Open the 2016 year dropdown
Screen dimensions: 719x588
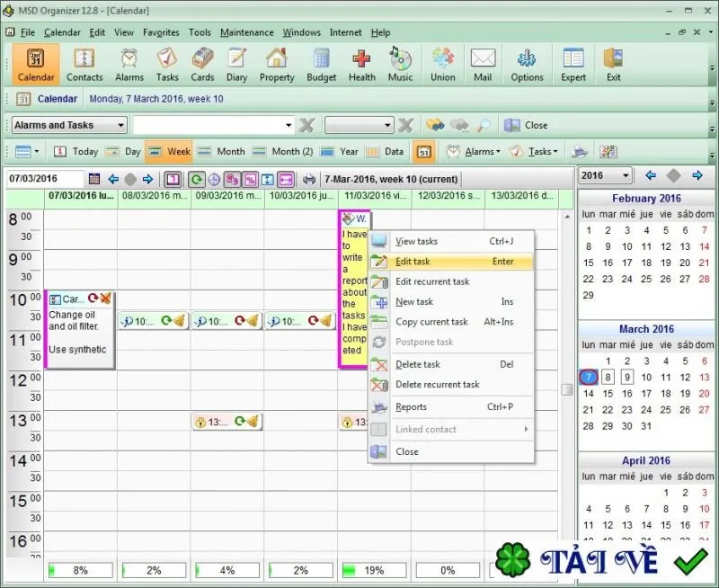[604, 175]
